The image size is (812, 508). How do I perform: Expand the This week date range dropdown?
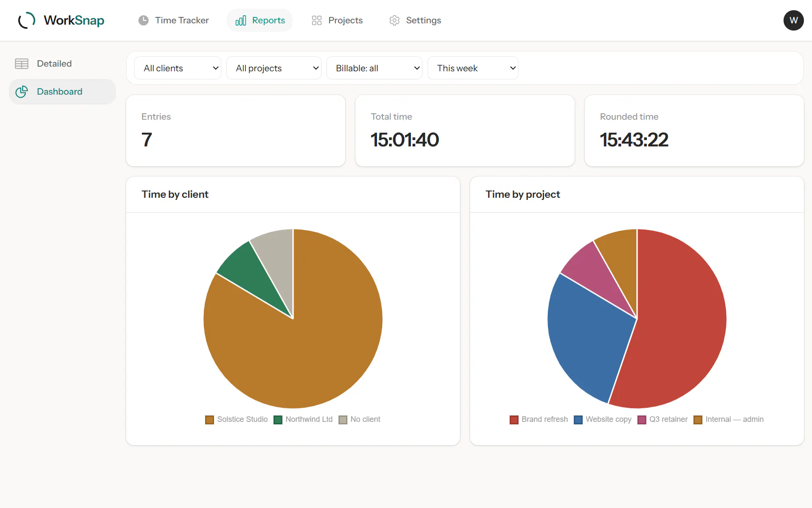[x=473, y=68]
